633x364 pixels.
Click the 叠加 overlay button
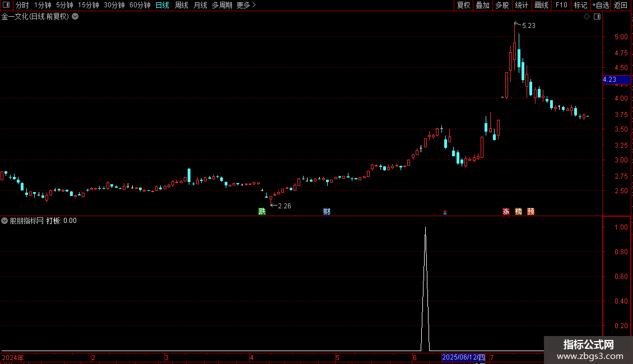pyautogui.click(x=482, y=5)
